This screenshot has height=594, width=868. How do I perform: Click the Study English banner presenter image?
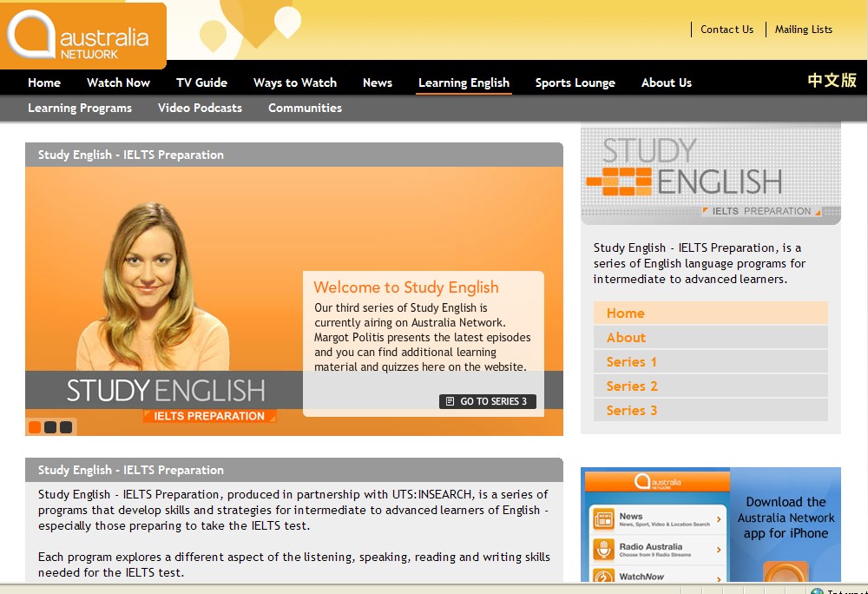pos(152,287)
